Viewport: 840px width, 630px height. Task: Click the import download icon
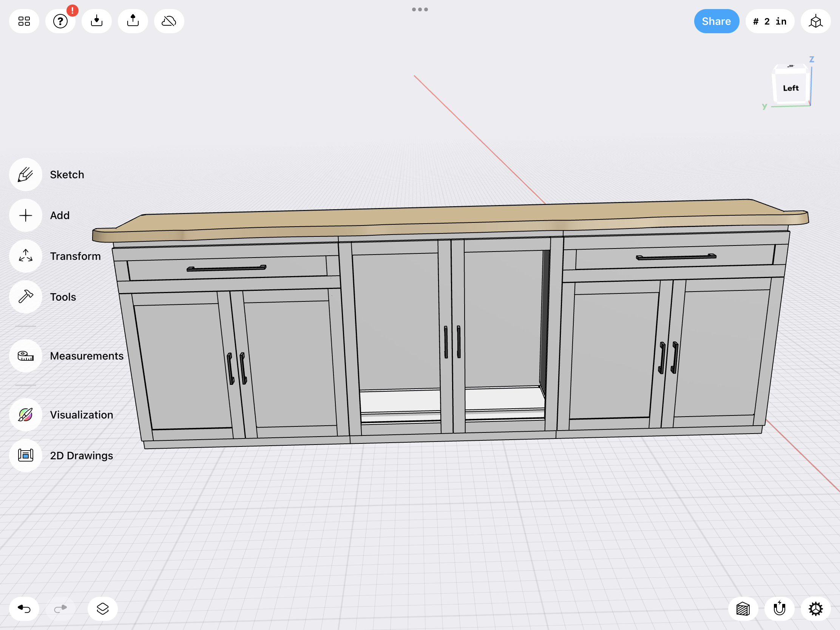pos(96,21)
